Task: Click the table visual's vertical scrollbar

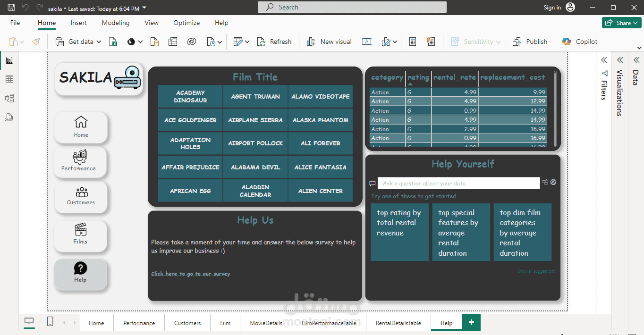Action: [555, 109]
